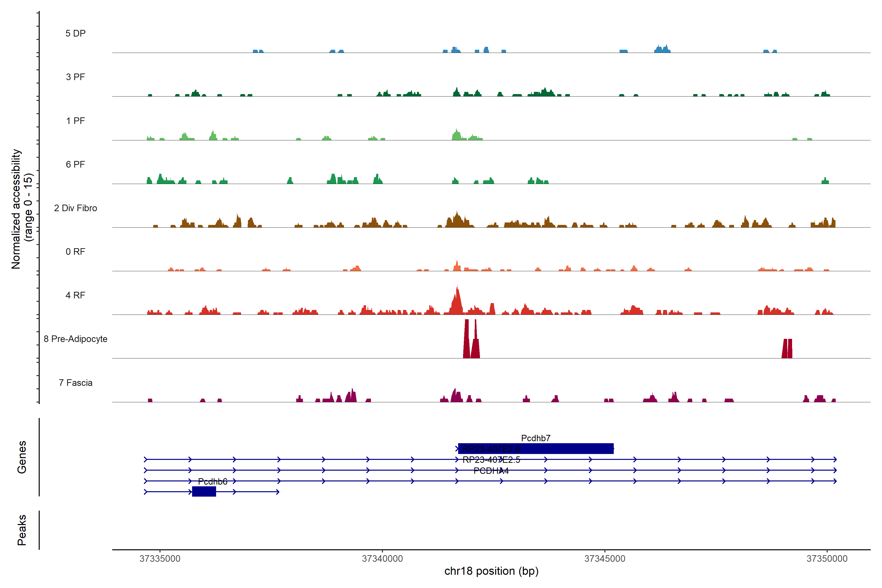This screenshot has width=882, height=588.
Task: Click the PCDHA4 gene label
Action: 491,471
